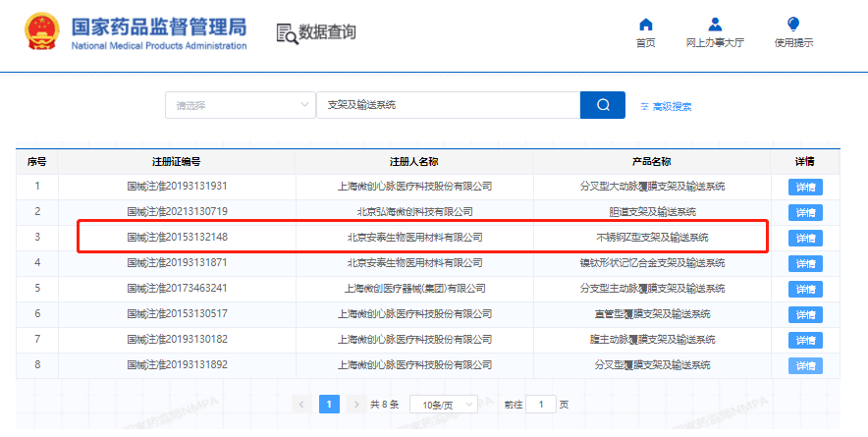Click 上海微创心脉医疗科技股份有限公司 in row 1
This screenshot has height=437, width=868.
pyautogui.click(x=414, y=187)
